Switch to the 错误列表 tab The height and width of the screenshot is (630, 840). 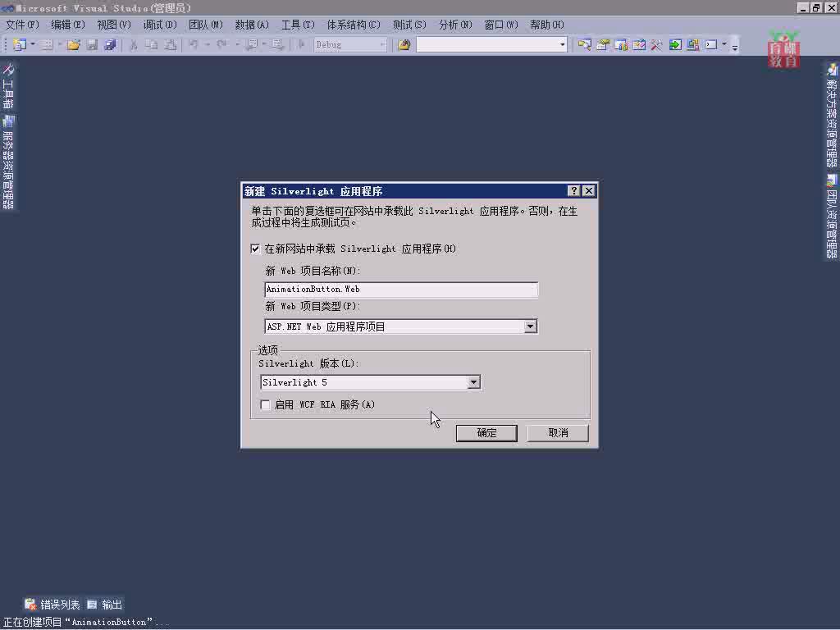tap(52, 605)
